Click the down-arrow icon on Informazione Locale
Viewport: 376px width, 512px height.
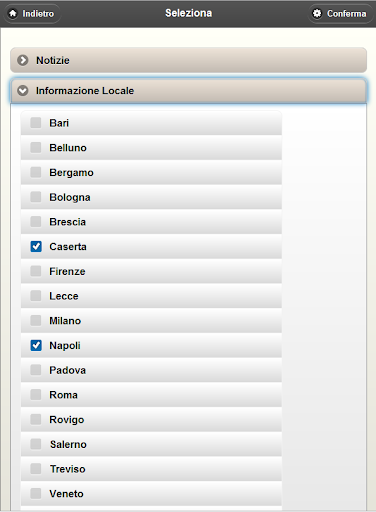[23, 91]
